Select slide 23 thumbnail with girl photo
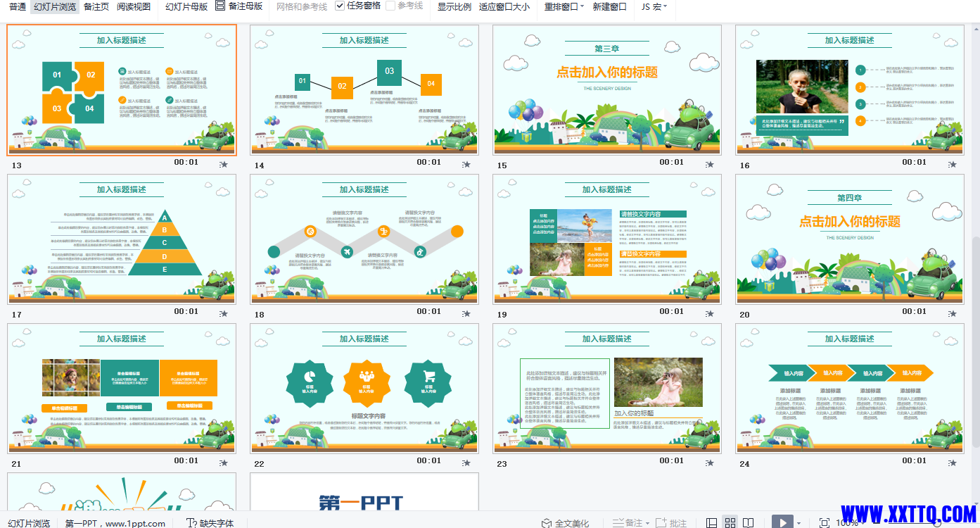Image resolution: width=980 pixels, height=528 pixels. tap(607, 388)
